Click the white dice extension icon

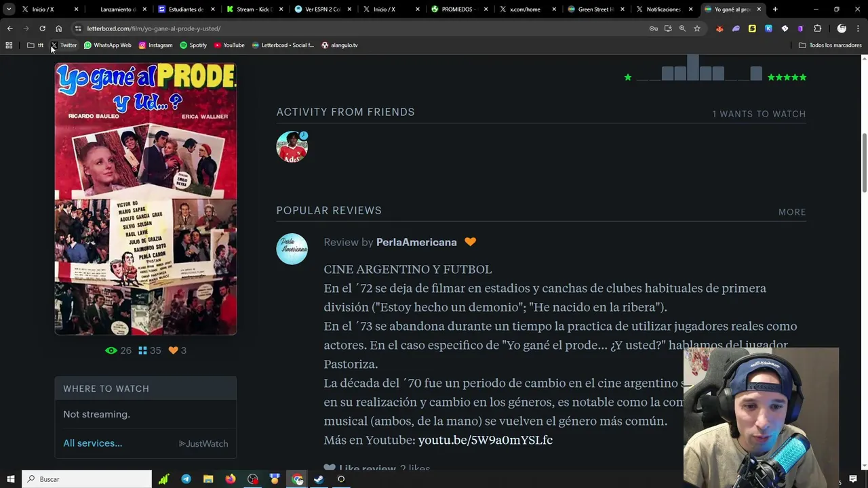pos(785,28)
